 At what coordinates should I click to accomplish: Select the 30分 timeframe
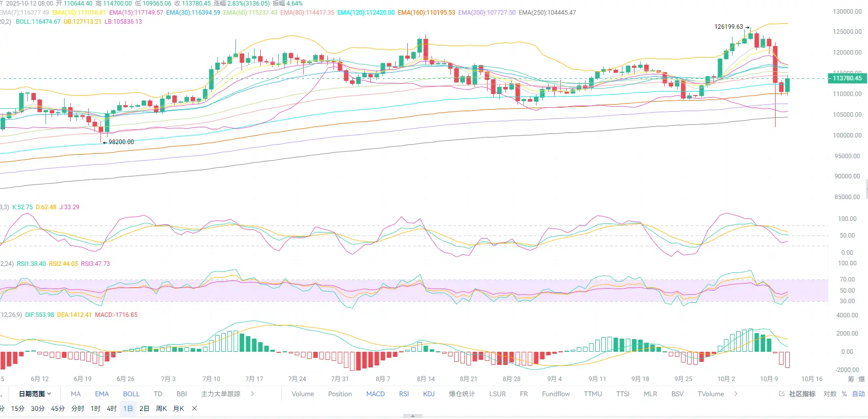(38, 408)
